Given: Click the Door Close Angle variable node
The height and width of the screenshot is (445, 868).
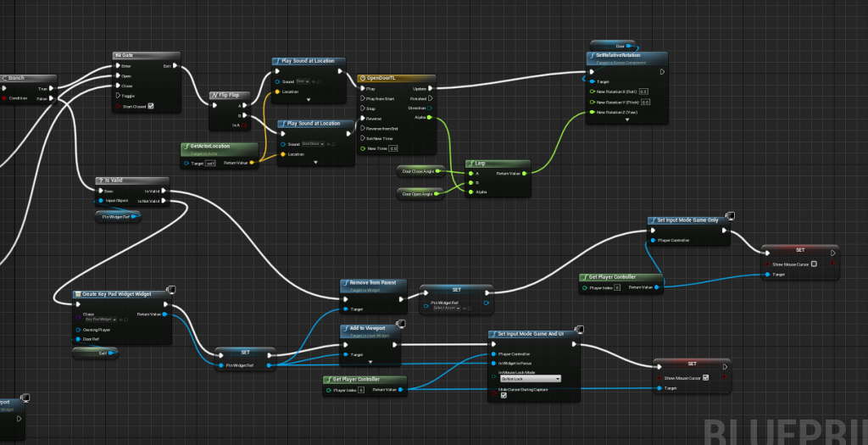Looking at the screenshot, I should click(418, 171).
